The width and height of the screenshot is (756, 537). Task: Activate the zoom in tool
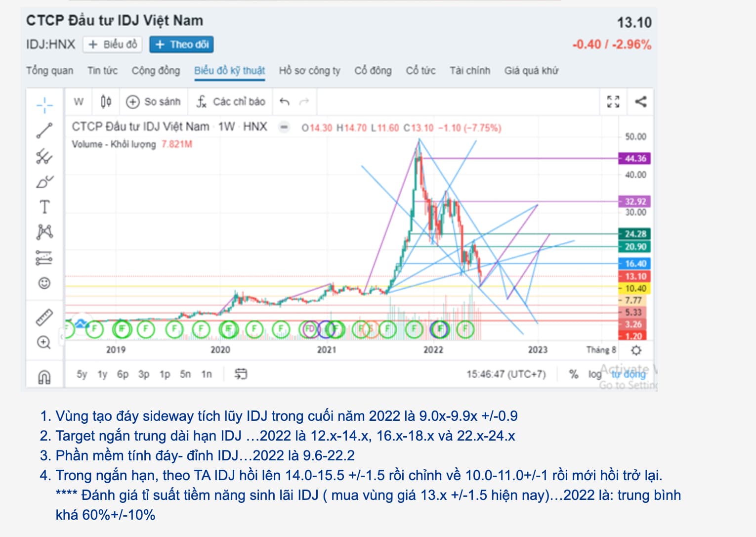44,342
